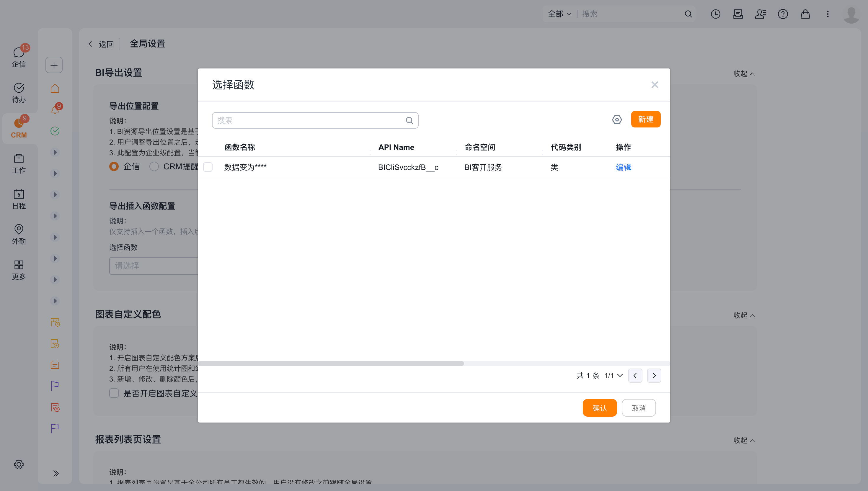Open the notification bell in sidebar

click(x=55, y=109)
